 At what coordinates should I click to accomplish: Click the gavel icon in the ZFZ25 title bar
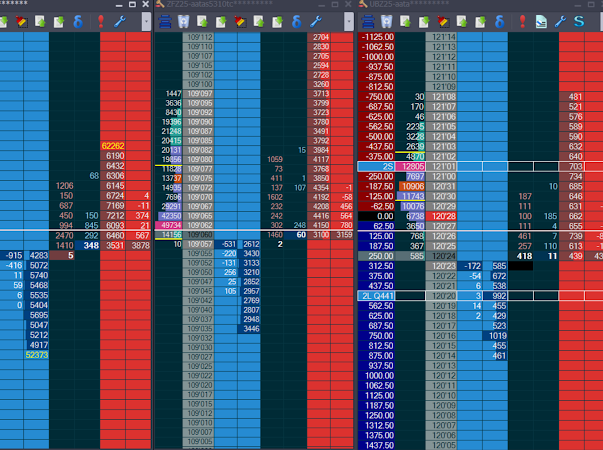click(160, 4)
